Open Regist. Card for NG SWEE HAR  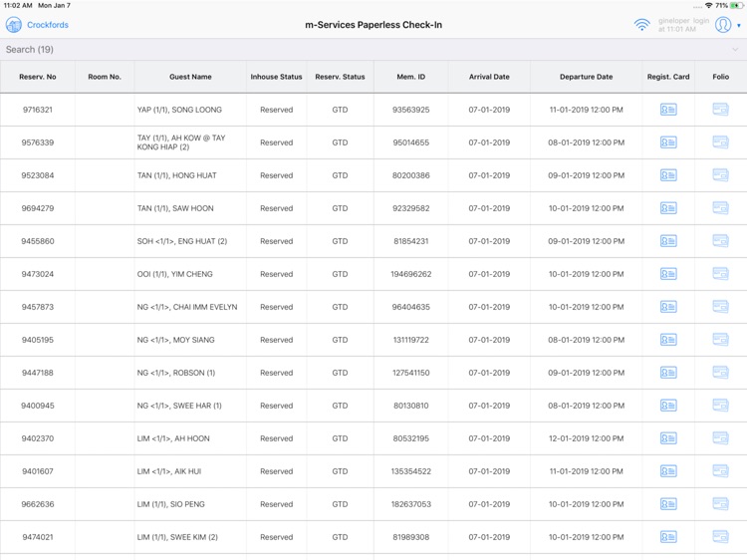tap(668, 406)
